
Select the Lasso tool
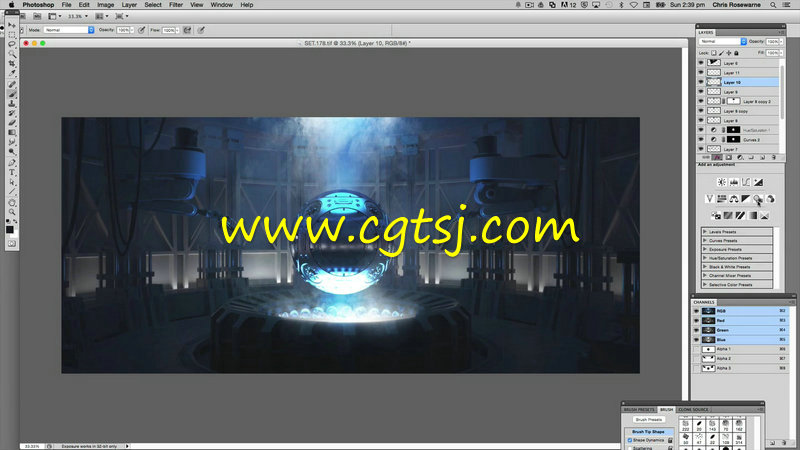12,44
